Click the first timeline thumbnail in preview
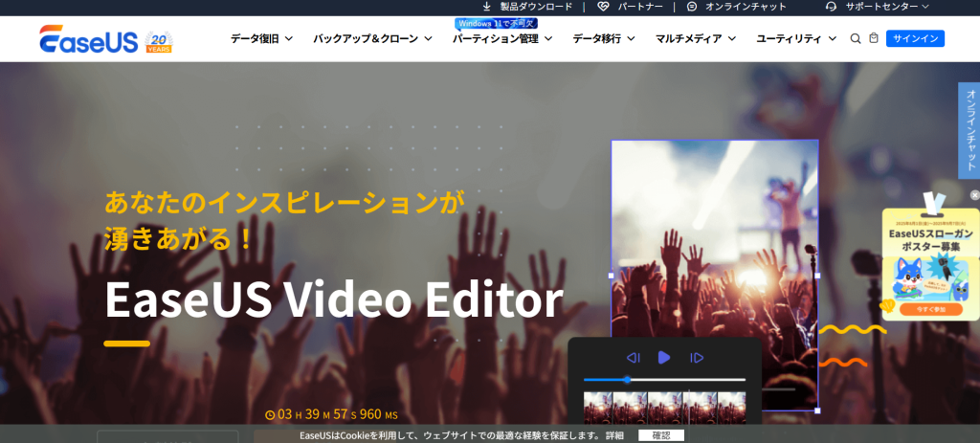Viewport: 980px width, 443px height. 598,408
